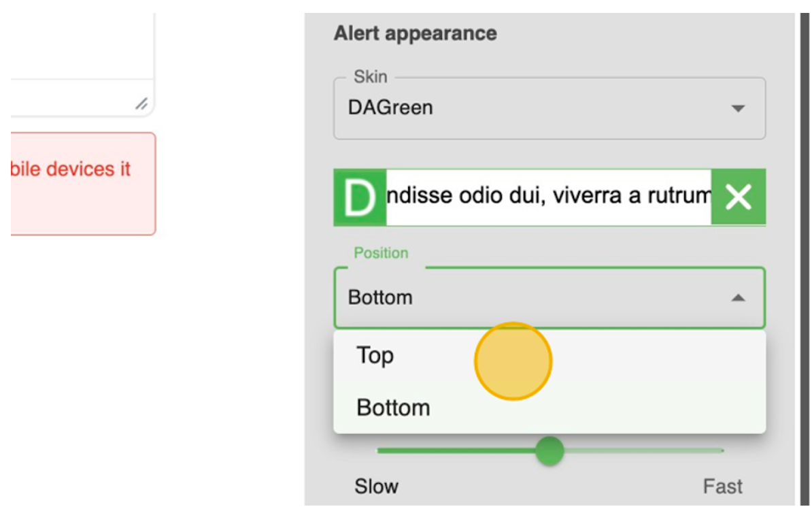Click the scrolling alert preview text
The height and width of the screenshot is (509, 812).
click(x=548, y=197)
